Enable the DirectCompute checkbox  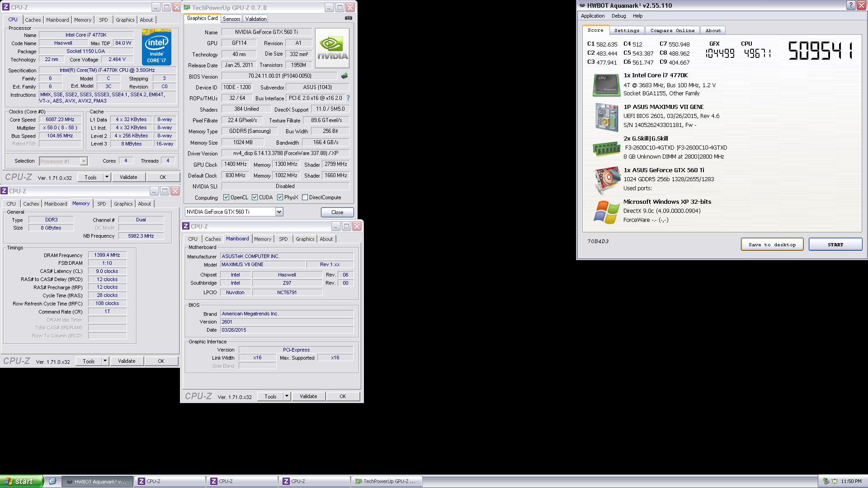305,197
